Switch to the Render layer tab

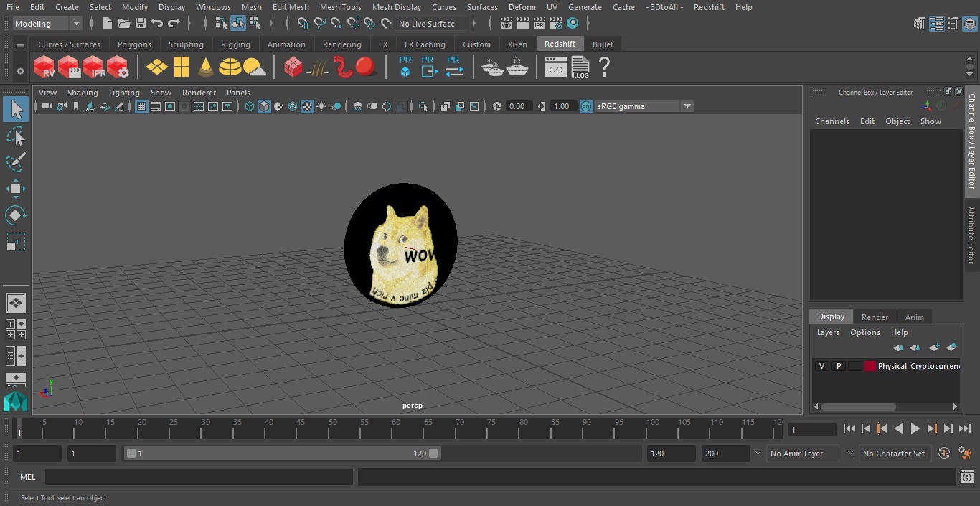(x=875, y=317)
